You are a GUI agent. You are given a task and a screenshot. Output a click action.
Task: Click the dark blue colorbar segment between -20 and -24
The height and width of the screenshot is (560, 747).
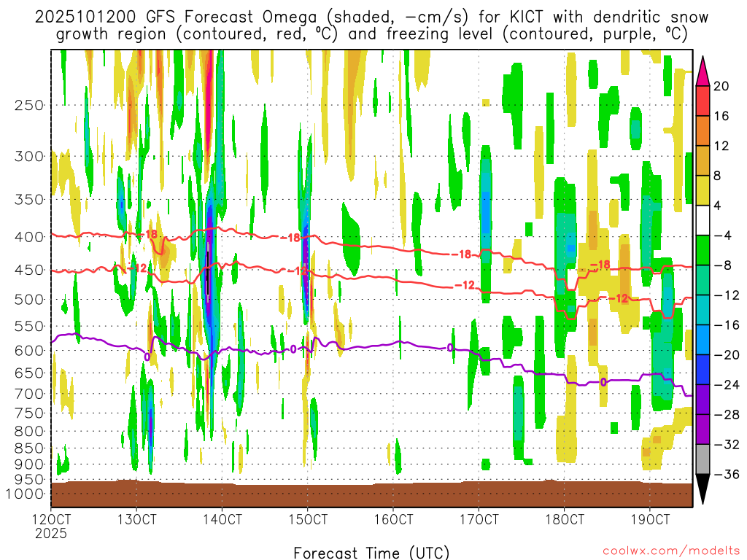coord(703,370)
